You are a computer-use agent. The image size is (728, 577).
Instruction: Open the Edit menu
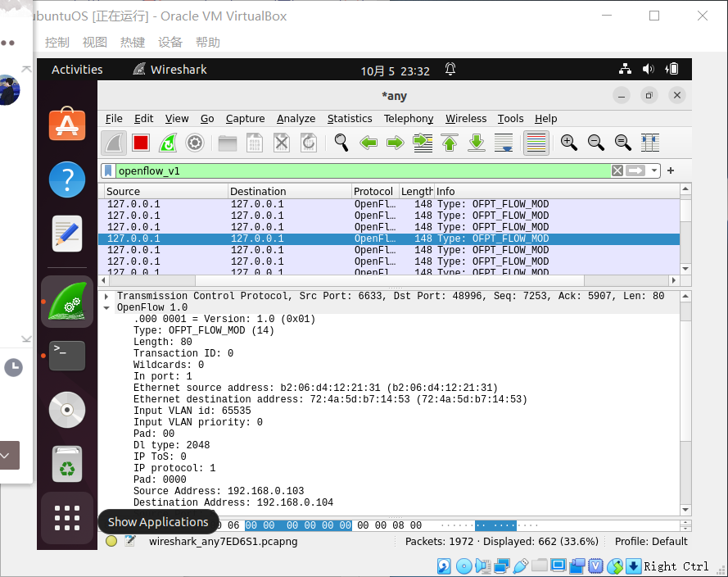coord(143,119)
